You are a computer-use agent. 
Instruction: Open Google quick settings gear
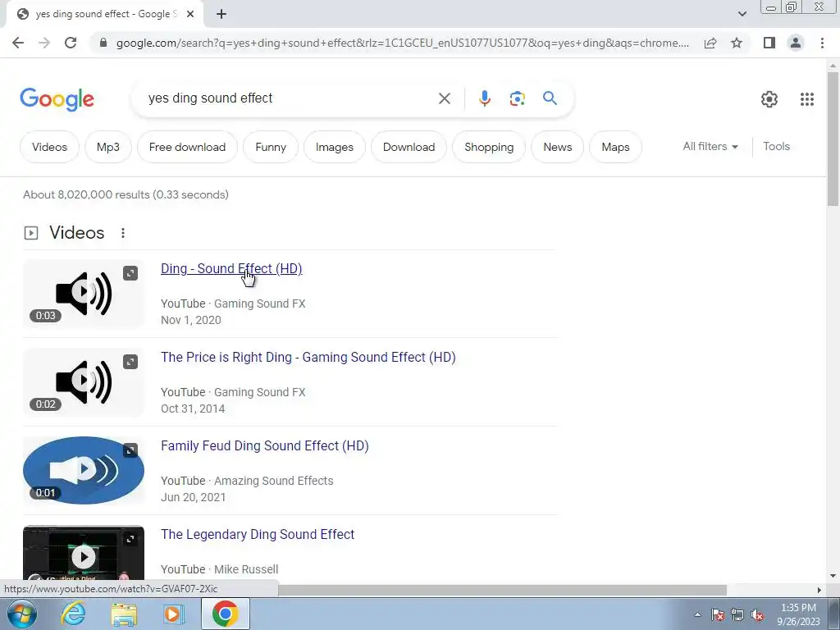point(769,99)
